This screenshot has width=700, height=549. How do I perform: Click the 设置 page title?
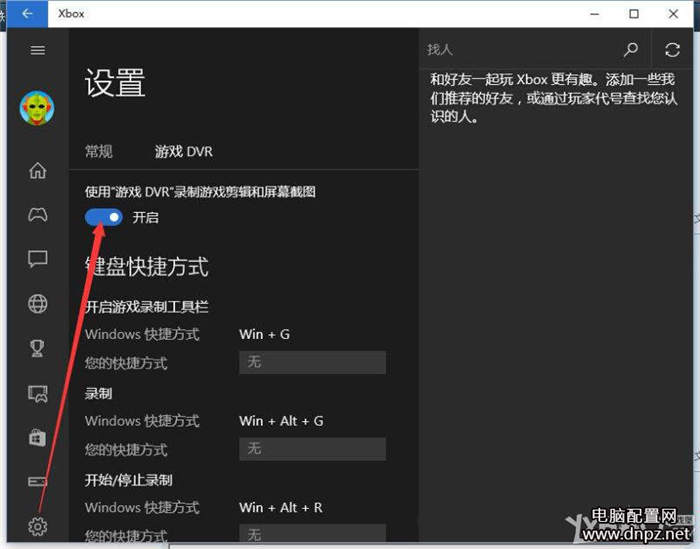(115, 83)
